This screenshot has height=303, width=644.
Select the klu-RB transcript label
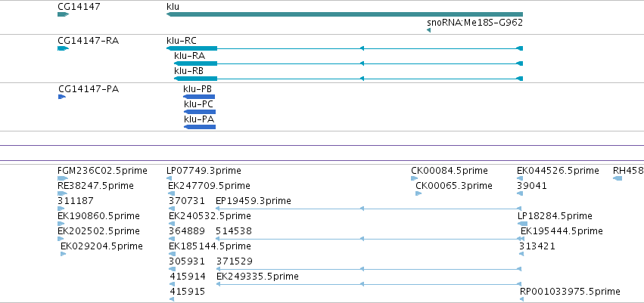point(189,71)
